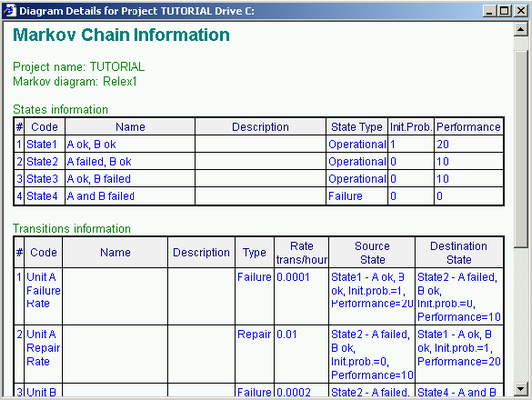Screen dimensions: 532x400
Task: Click the scrollbar down arrow
Action: [520, 388]
